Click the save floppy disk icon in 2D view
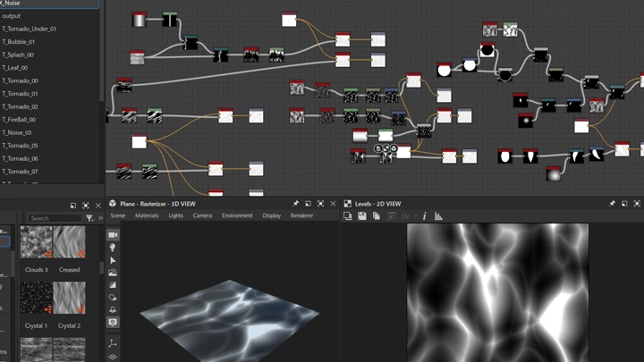 (362, 216)
